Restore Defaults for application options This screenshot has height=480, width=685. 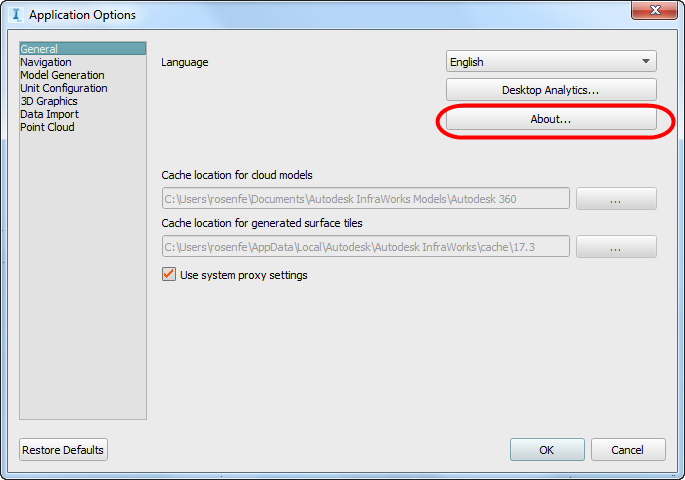63,449
